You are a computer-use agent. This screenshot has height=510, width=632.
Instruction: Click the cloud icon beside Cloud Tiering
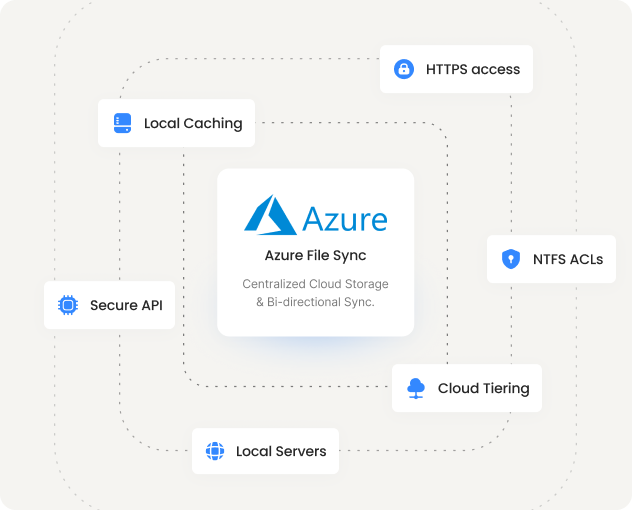pos(416,388)
